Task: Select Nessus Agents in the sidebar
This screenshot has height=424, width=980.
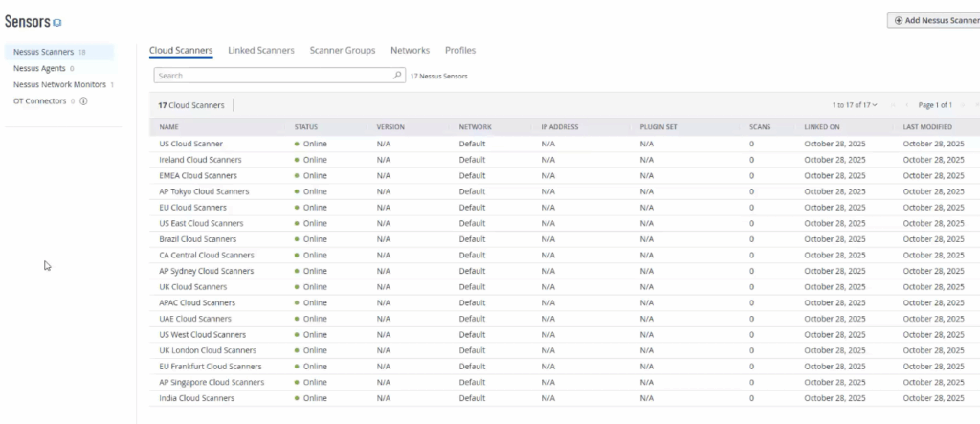Action: point(41,68)
